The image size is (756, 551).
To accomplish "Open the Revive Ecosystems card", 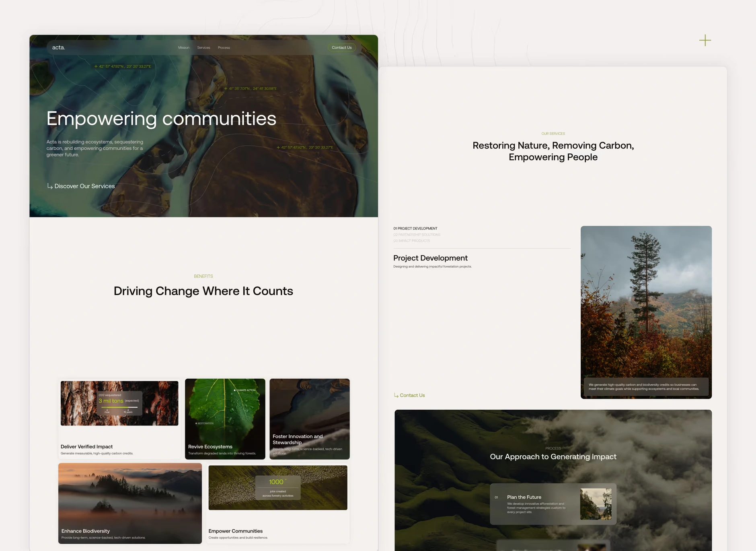I will pyautogui.click(x=225, y=419).
